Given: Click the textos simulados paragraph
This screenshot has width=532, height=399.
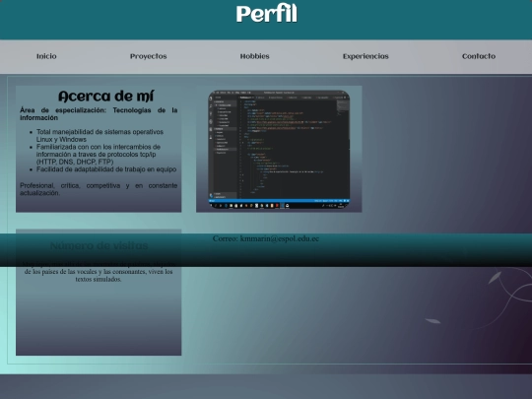Looking at the screenshot, I should pyautogui.click(x=99, y=272).
